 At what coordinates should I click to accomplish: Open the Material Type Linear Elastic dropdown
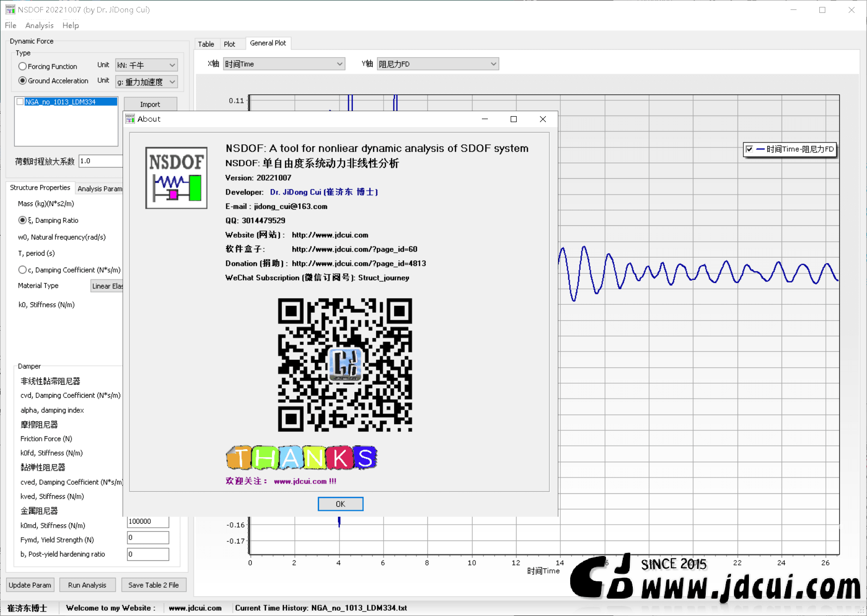(107, 286)
